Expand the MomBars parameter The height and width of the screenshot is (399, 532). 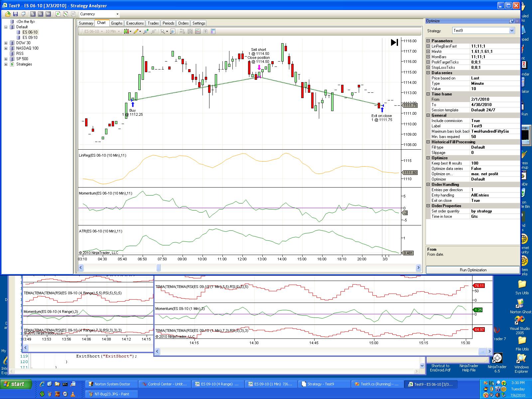coord(428,57)
